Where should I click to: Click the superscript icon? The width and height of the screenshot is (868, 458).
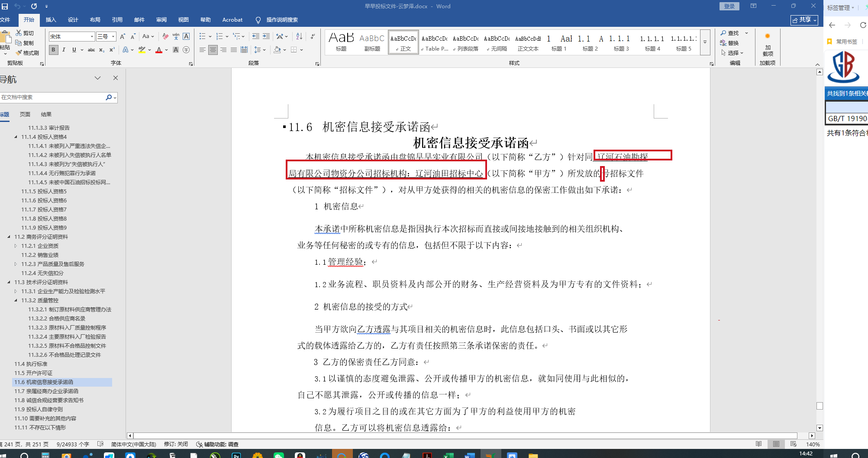112,50
